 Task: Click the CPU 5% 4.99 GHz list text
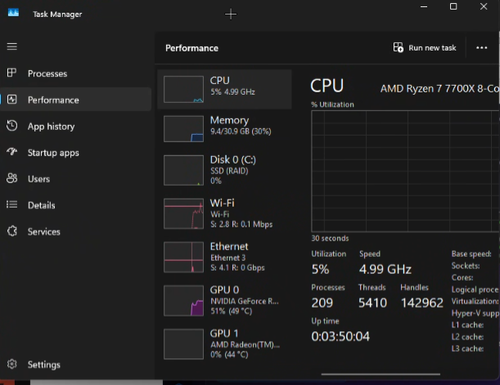pos(233,92)
